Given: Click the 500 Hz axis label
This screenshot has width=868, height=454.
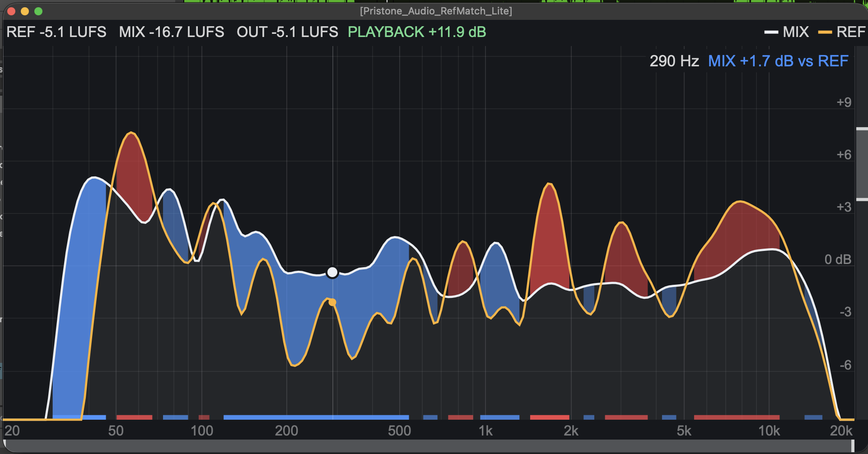Looking at the screenshot, I should point(399,431).
